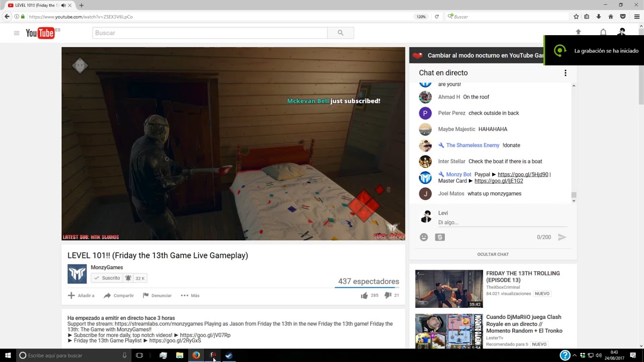Open the streamlabs.com/monzygames link

(159, 324)
